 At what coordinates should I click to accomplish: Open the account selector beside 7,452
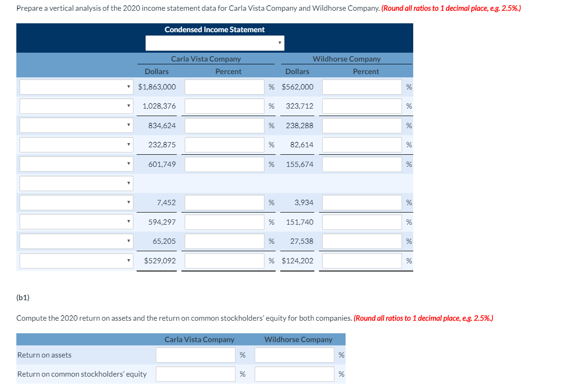click(x=76, y=202)
